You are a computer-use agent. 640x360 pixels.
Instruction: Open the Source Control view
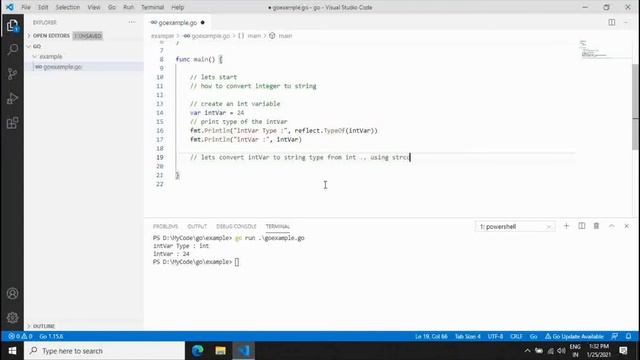coord(12,74)
